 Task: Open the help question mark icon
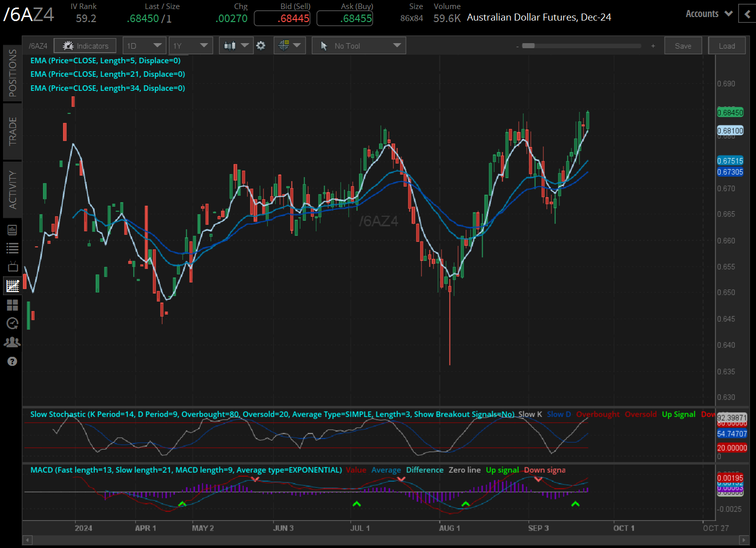coord(13,361)
